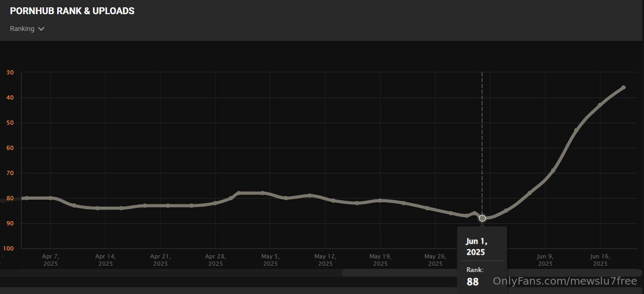Screen dimensions: 644x294
Task: Select the last data point near rank 36
Action: coord(624,88)
